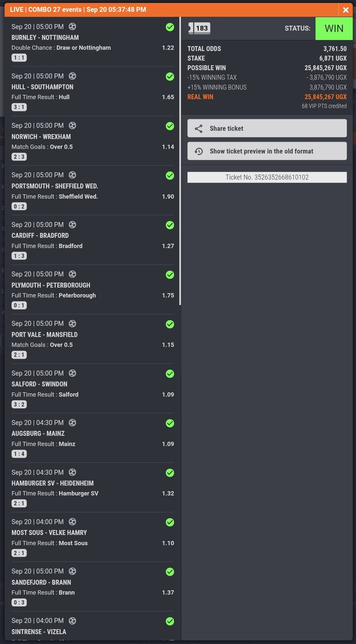Click the ticket icon labeled 183

coord(199,28)
